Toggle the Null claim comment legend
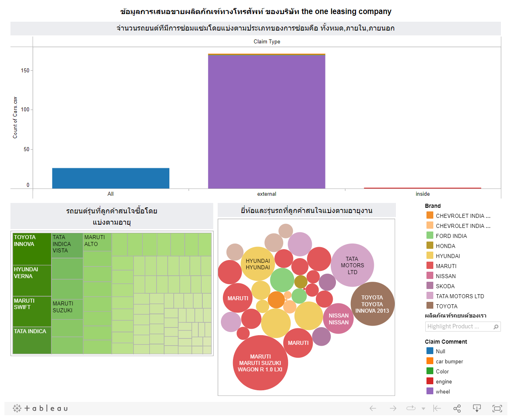Screen dimensions: 517x420 click(x=440, y=351)
